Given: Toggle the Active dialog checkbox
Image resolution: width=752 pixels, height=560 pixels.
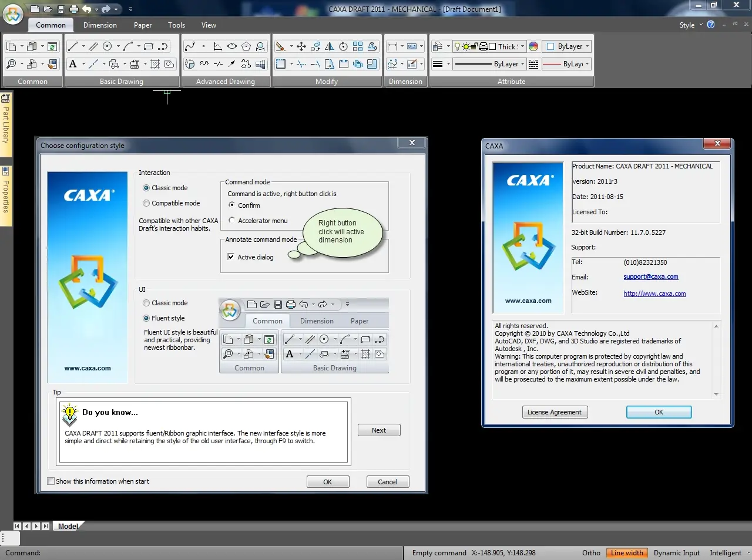Looking at the screenshot, I should pyautogui.click(x=251, y=257).
